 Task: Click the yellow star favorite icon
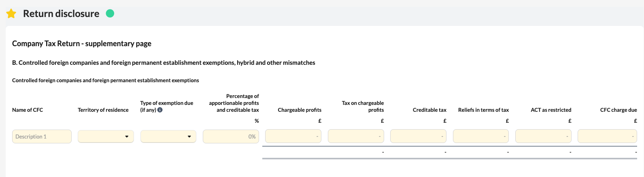[x=11, y=14]
